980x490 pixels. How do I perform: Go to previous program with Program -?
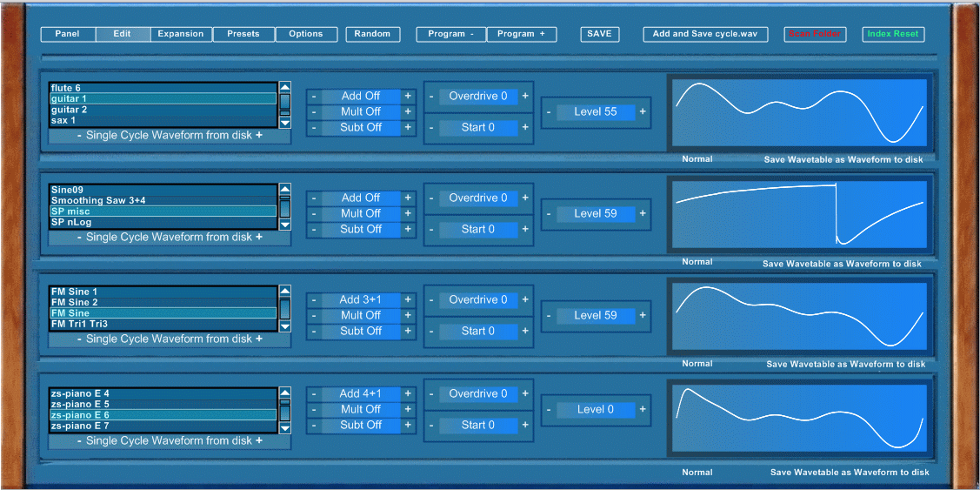(x=450, y=35)
